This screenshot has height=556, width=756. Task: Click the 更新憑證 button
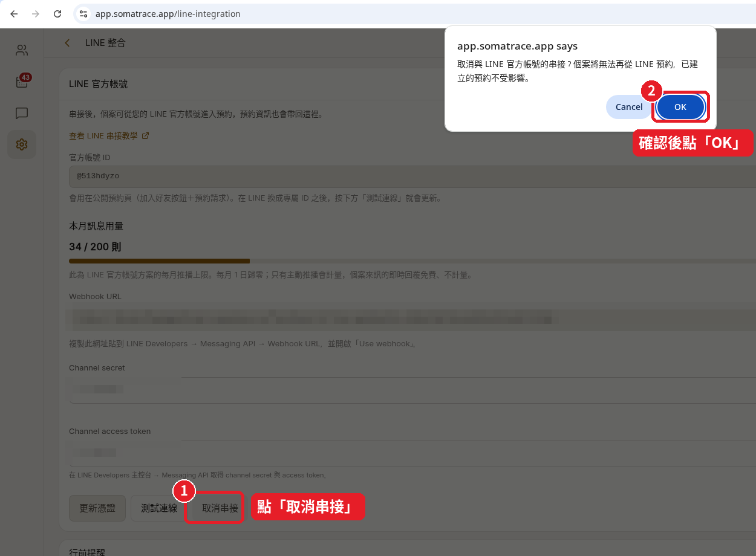[x=97, y=508]
